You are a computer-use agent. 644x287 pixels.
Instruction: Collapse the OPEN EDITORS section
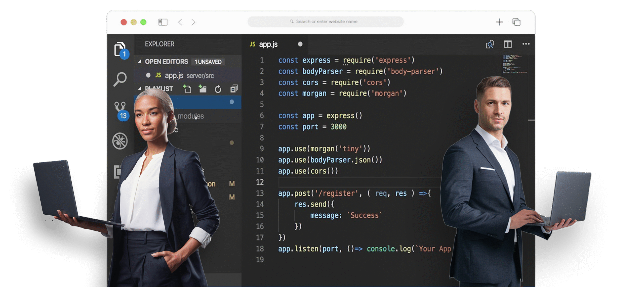(140, 62)
